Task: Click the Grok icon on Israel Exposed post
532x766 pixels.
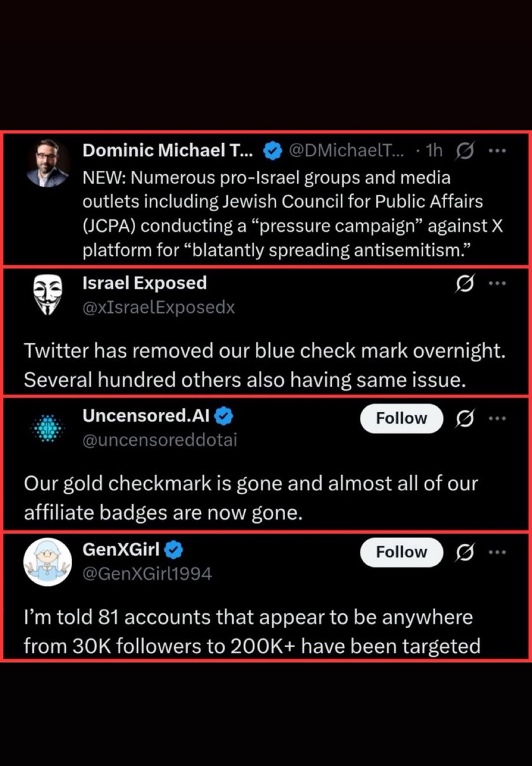Action: coord(465,284)
